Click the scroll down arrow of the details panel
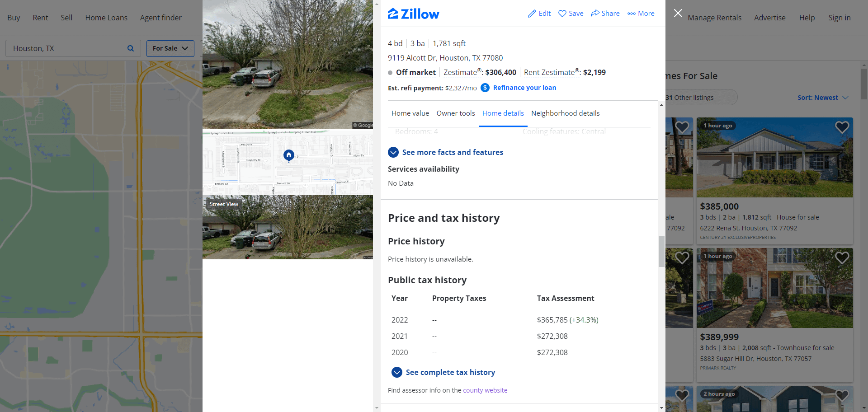Screen dimensions: 868x412 click(661, 408)
